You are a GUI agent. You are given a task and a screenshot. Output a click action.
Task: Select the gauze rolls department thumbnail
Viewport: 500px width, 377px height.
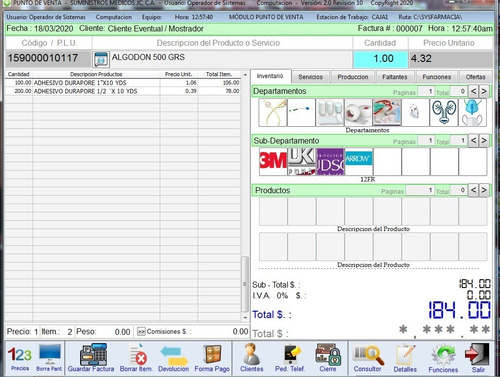tap(330, 112)
